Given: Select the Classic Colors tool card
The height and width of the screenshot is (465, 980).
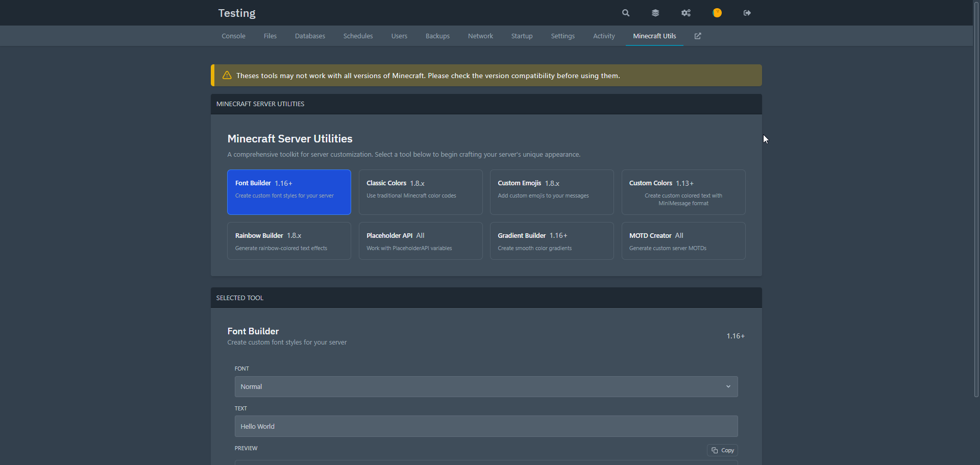Looking at the screenshot, I should click(421, 192).
